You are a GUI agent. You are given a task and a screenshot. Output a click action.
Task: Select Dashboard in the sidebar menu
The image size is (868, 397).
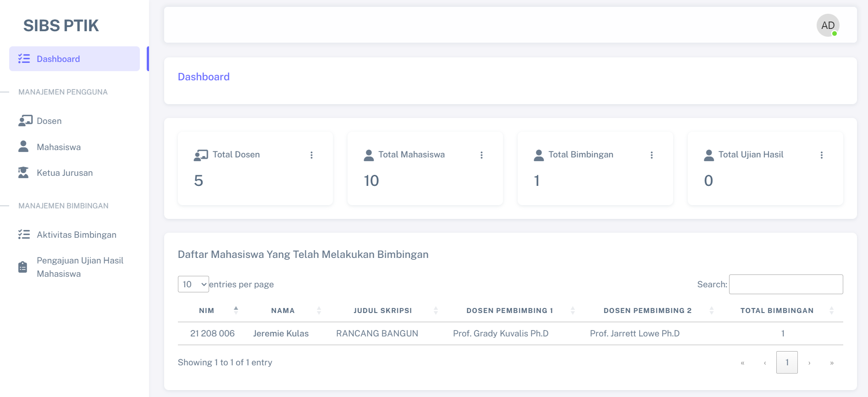(74, 59)
